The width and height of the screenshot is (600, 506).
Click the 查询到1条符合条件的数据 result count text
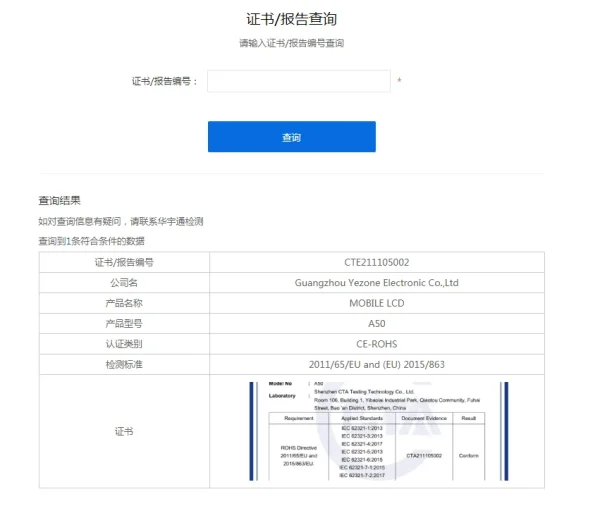pyautogui.click(x=91, y=241)
